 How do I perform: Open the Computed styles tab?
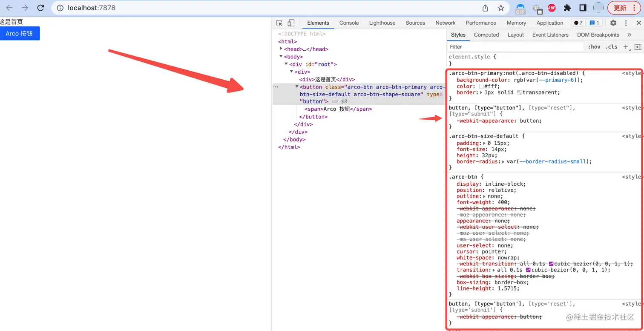coord(486,35)
